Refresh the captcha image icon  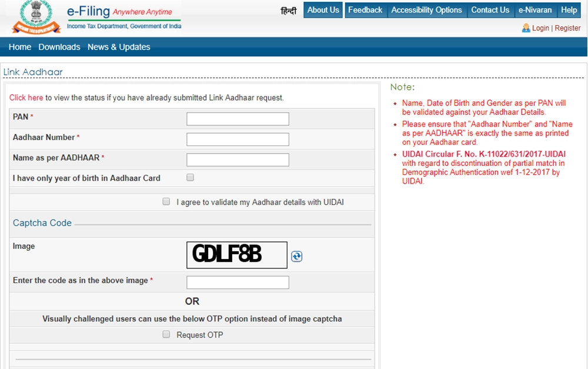[296, 257]
